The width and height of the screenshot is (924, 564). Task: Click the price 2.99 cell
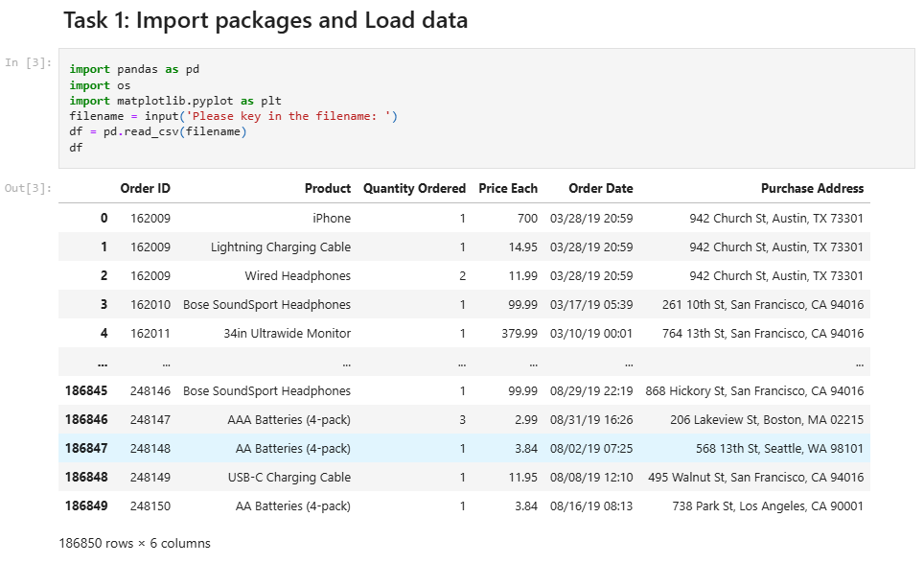[525, 420]
